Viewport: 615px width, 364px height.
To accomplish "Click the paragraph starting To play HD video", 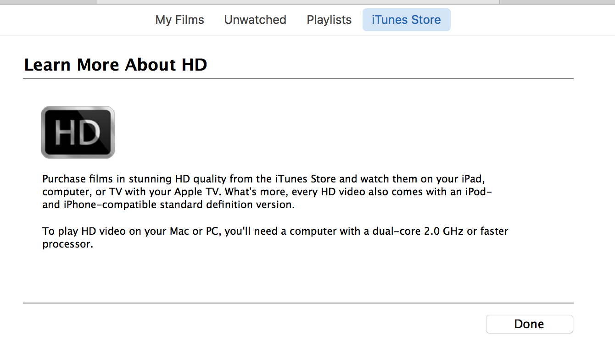I will [x=275, y=237].
